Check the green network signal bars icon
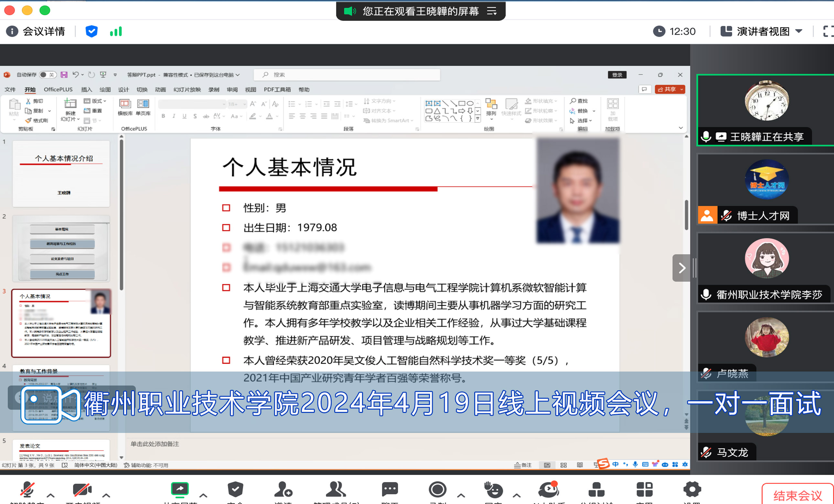 116,31
